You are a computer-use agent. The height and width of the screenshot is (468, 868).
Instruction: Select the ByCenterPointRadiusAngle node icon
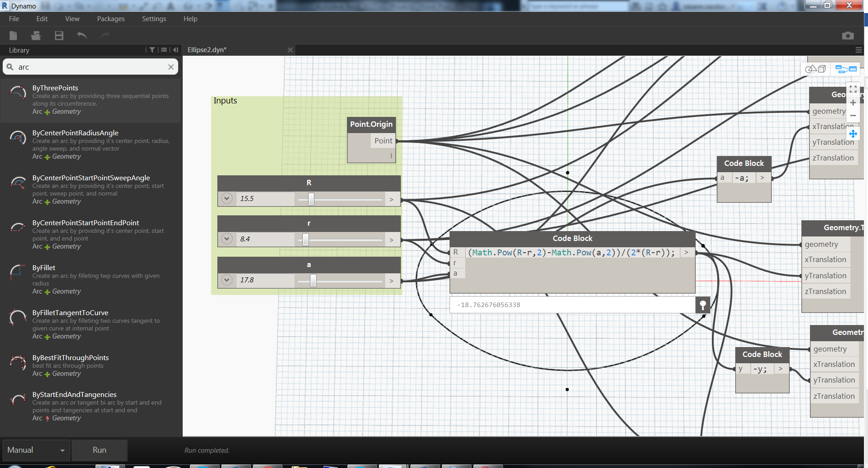[18, 138]
